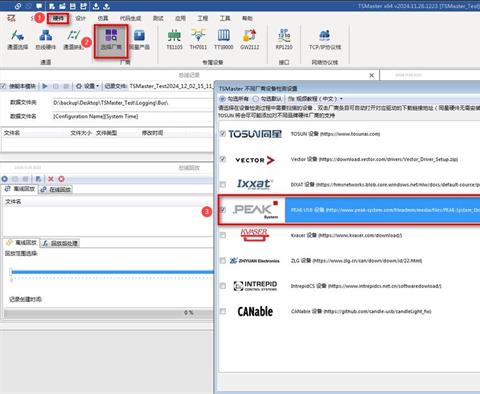The width and height of the screenshot is (480, 394).
Task: Switch to the 在线回放 online replay tab
Action: tap(56, 189)
